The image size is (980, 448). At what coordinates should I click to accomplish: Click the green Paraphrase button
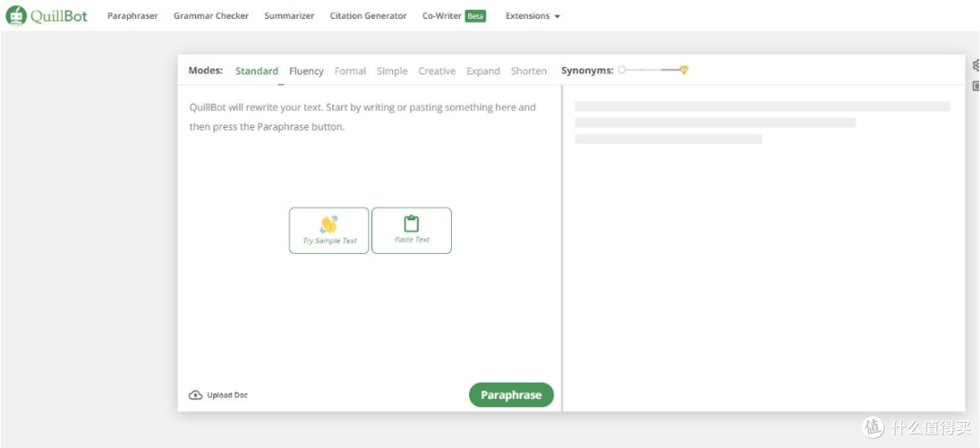coord(511,394)
